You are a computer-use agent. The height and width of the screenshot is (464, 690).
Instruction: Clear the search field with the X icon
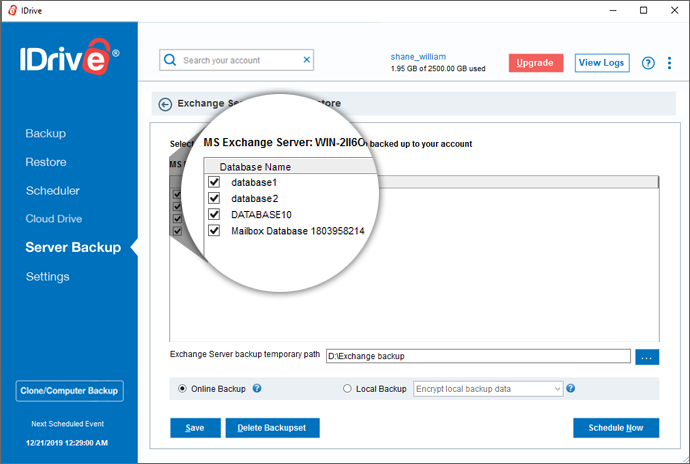click(307, 60)
